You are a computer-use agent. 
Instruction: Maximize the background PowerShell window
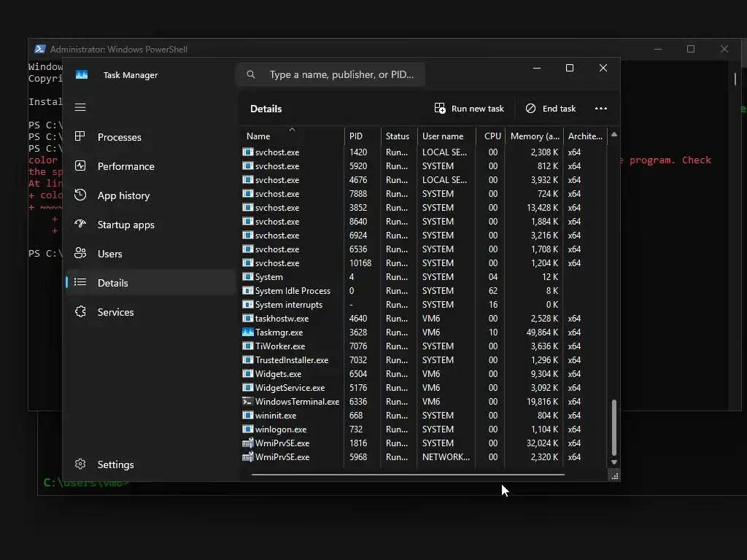(x=690, y=49)
